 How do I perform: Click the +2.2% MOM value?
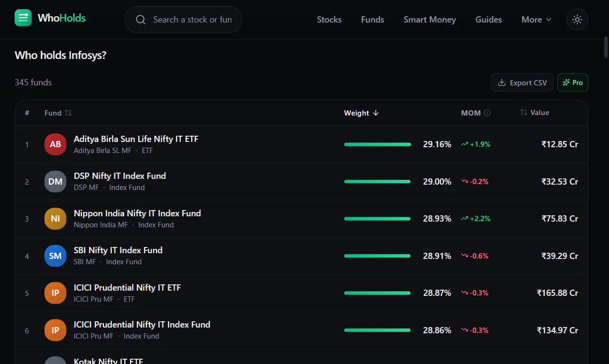tap(476, 219)
